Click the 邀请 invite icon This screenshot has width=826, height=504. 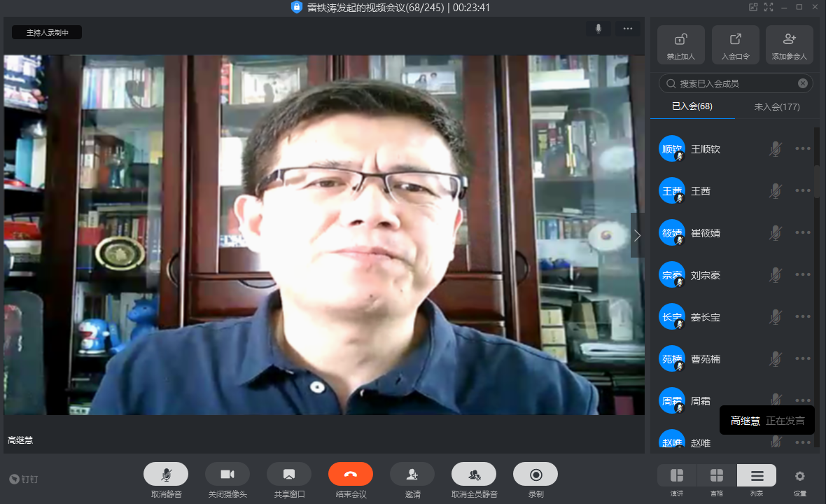(x=412, y=475)
